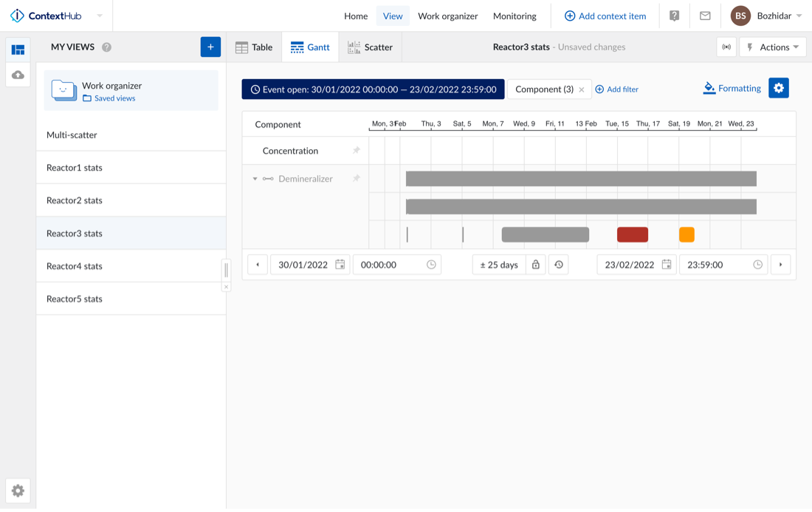Switch to the Scatter tab

click(x=371, y=47)
